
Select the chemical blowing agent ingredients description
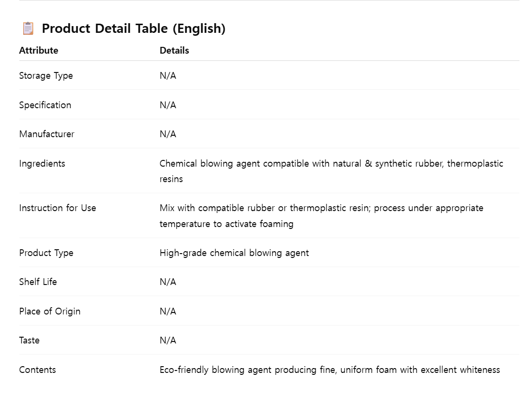click(x=331, y=164)
